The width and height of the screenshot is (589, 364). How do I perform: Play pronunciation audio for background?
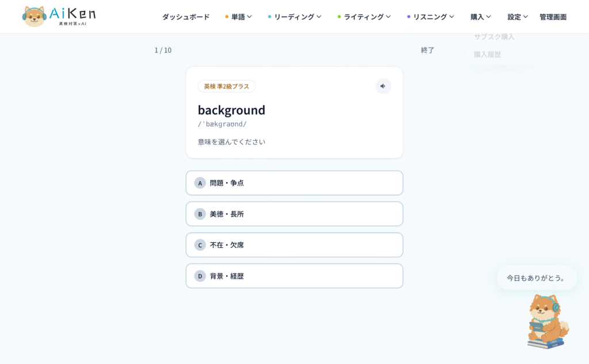[383, 86]
